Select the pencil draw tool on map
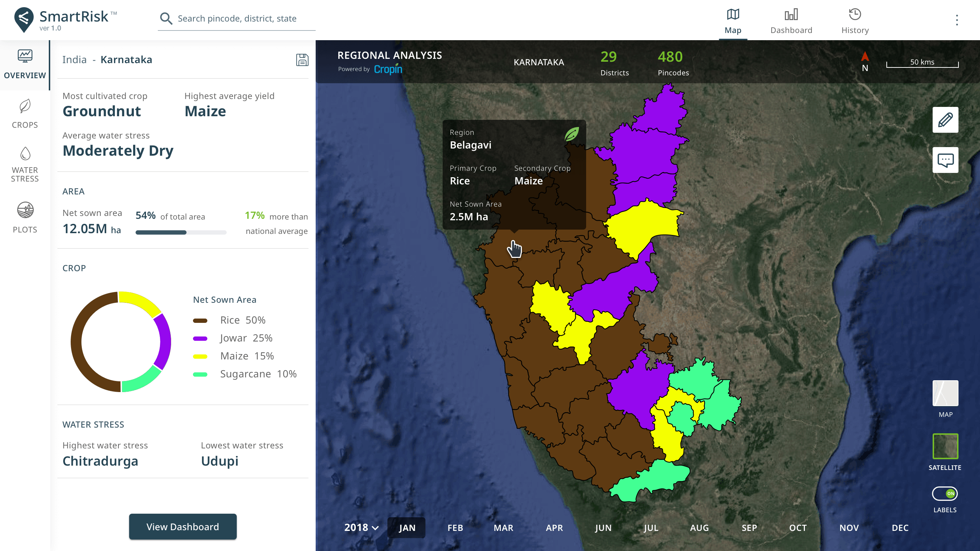980x551 pixels. (945, 120)
